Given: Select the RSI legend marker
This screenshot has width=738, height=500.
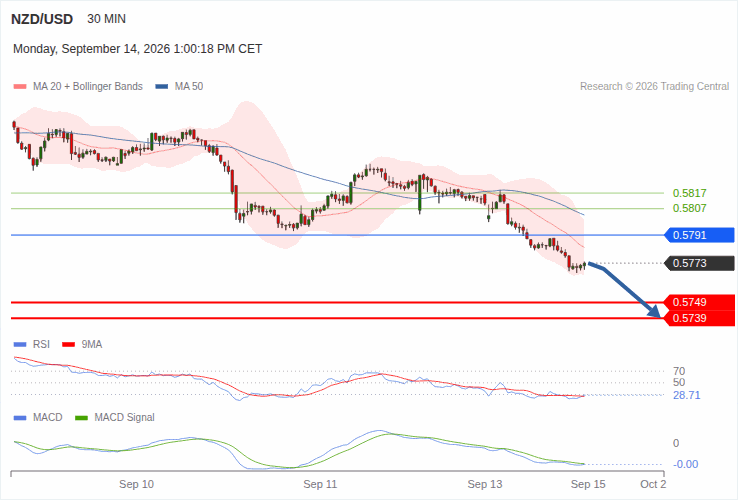Looking at the screenshot, I should [20, 345].
